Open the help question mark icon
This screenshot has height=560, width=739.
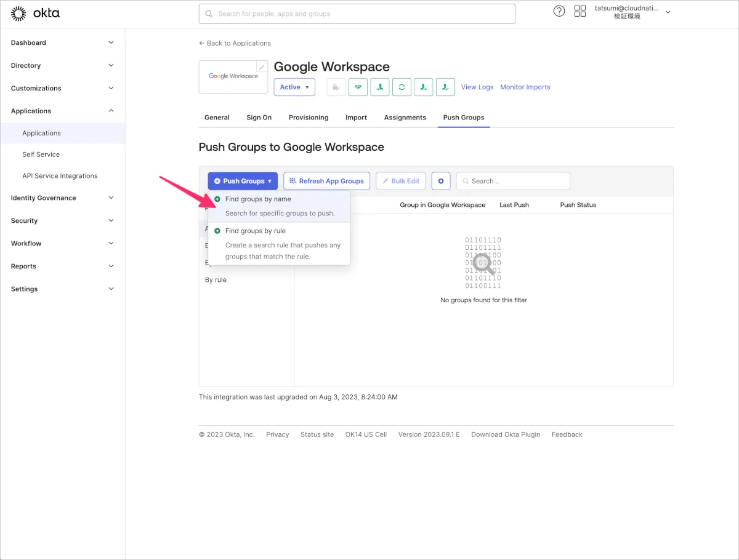pos(559,11)
